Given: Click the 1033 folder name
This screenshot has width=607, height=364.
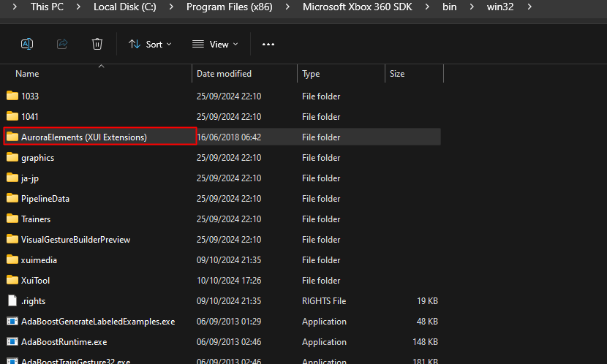Looking at the screenshot, I should click(x=30, y=96).
